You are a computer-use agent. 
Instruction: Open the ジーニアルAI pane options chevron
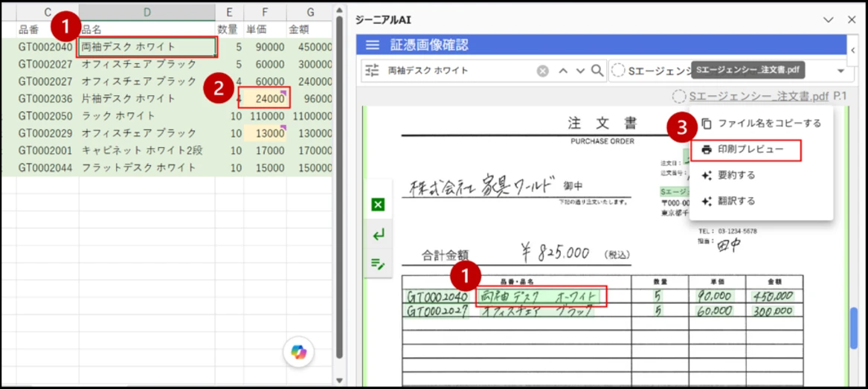(828, 20)
